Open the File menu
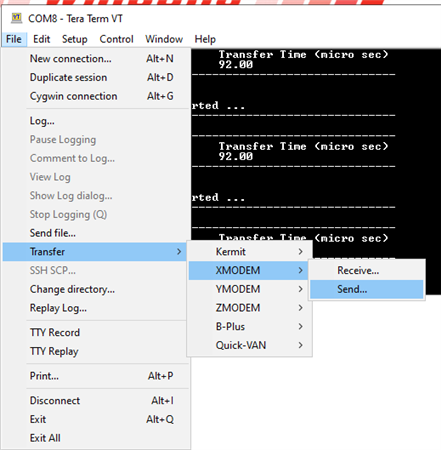 click(14, 39)
